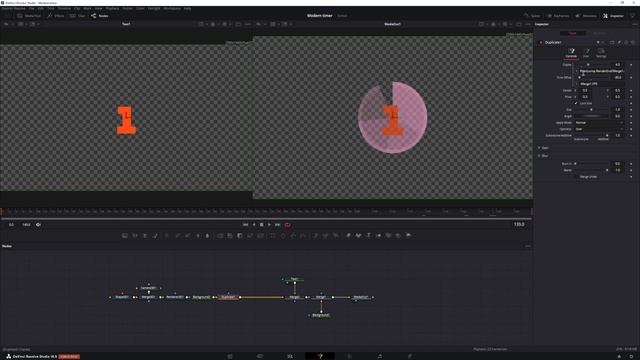Screen dimensions: 640x360
Task: Add an Image Plane 3D node from the toolbar
Action: (x=348, y=236)
